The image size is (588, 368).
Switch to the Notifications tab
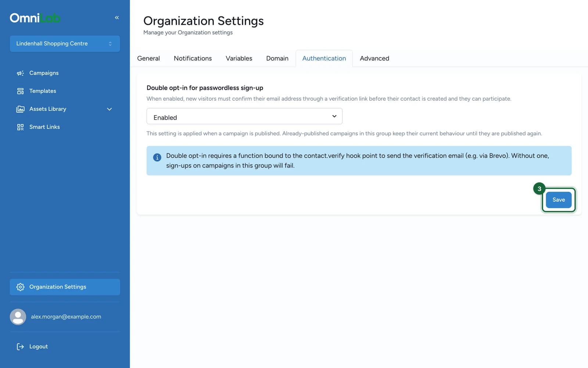[x=193, y=59]
